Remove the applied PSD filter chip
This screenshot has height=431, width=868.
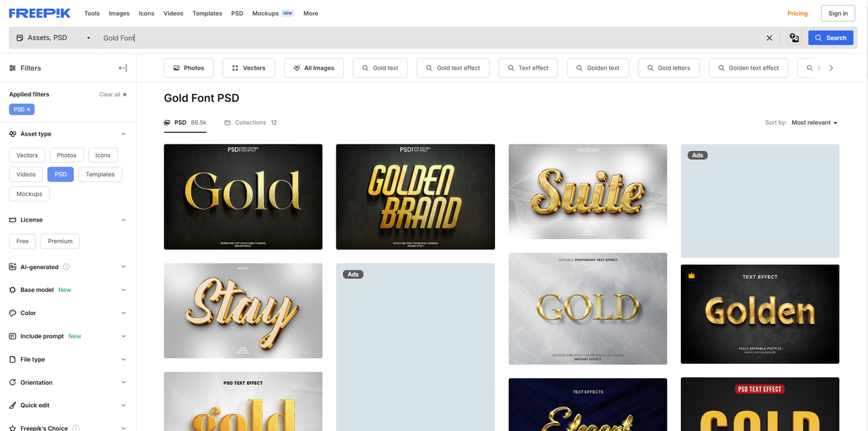point(28,109)
